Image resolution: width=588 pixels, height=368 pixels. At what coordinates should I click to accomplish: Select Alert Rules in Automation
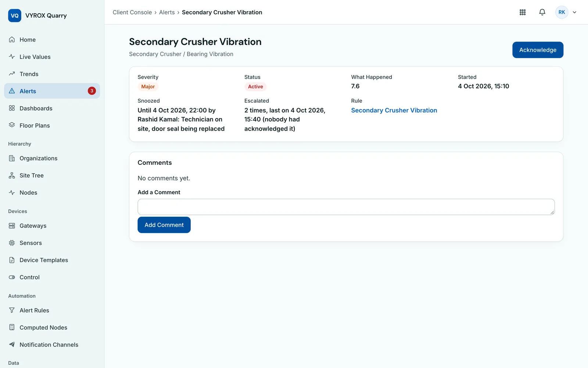click(x=52, y=310)
